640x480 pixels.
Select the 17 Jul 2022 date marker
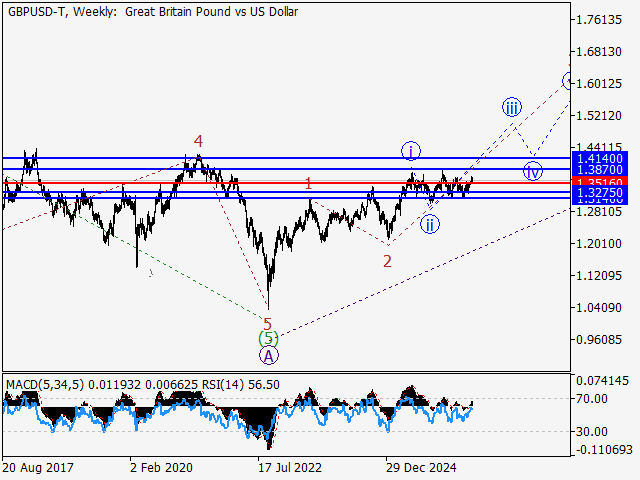290,467
